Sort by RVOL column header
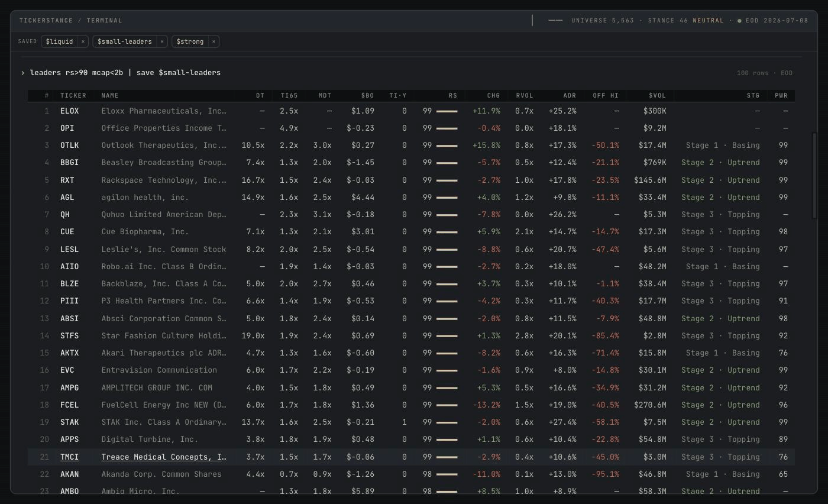Screen dimensions: 828x504 coord(525,95)
